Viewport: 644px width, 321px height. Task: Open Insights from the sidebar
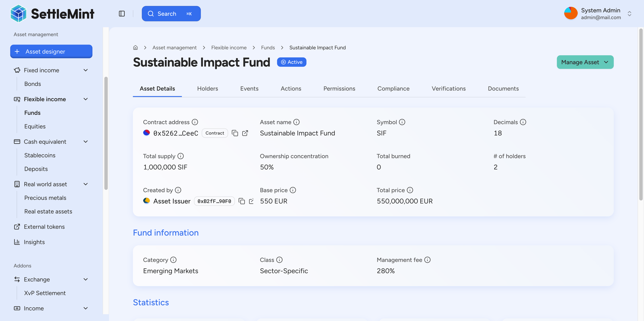pyautogui.click(x=34, y=242)
